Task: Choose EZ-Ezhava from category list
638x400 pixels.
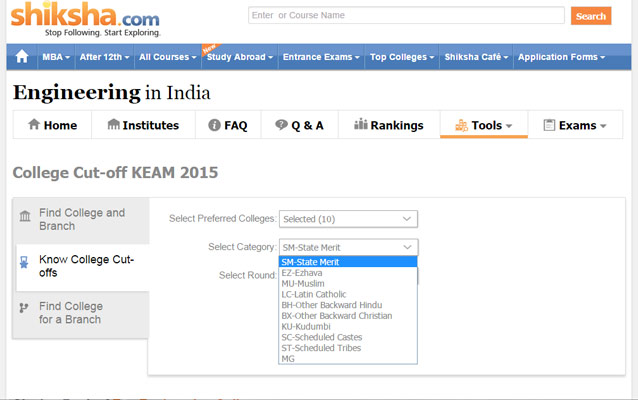Action: 303,273
